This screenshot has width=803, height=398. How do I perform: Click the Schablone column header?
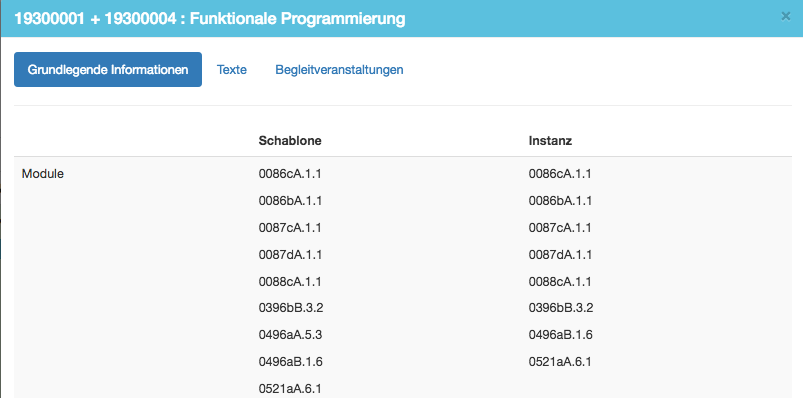[290, 141]
